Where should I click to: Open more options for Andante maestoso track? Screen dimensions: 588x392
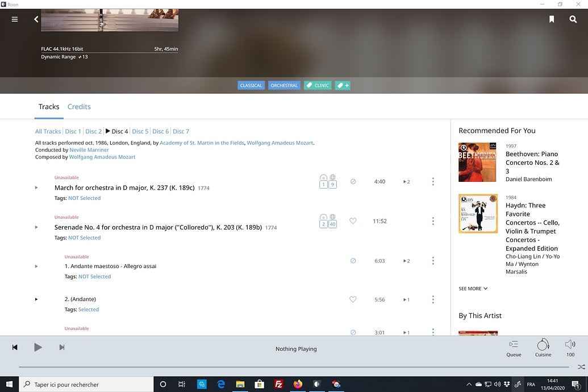433,261
